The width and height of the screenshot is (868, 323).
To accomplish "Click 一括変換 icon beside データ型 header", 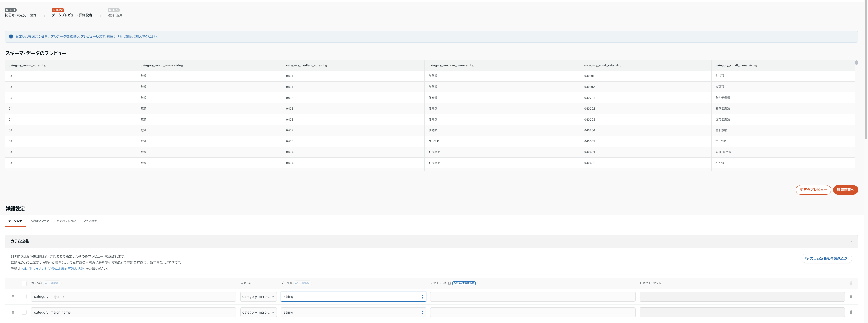I will (302, 283).
